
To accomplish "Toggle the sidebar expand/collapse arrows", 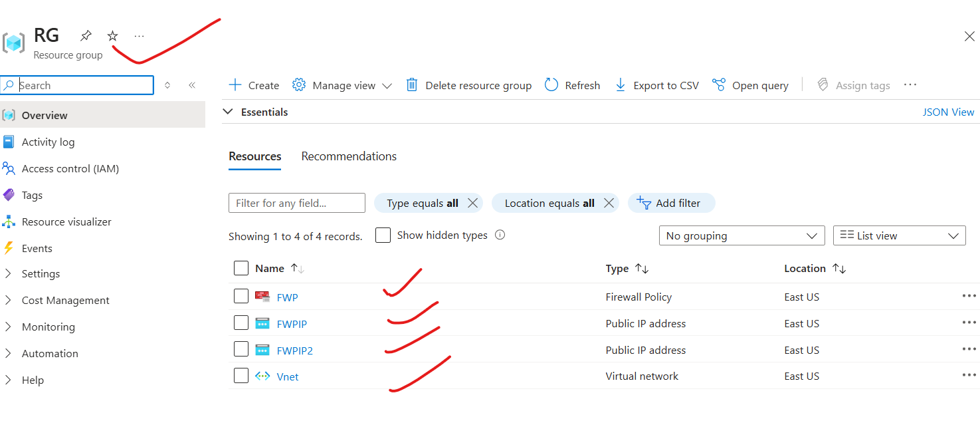I will 167,85.
